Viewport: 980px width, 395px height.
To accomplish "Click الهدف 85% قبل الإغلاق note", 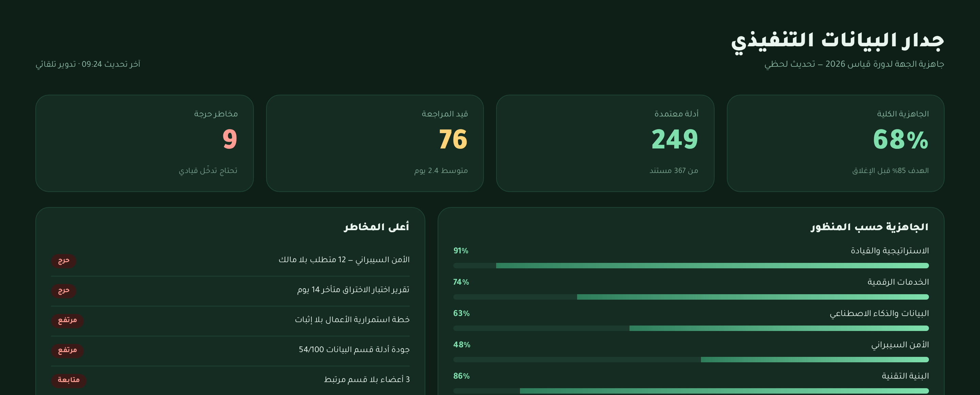I will tap(890, 171).
